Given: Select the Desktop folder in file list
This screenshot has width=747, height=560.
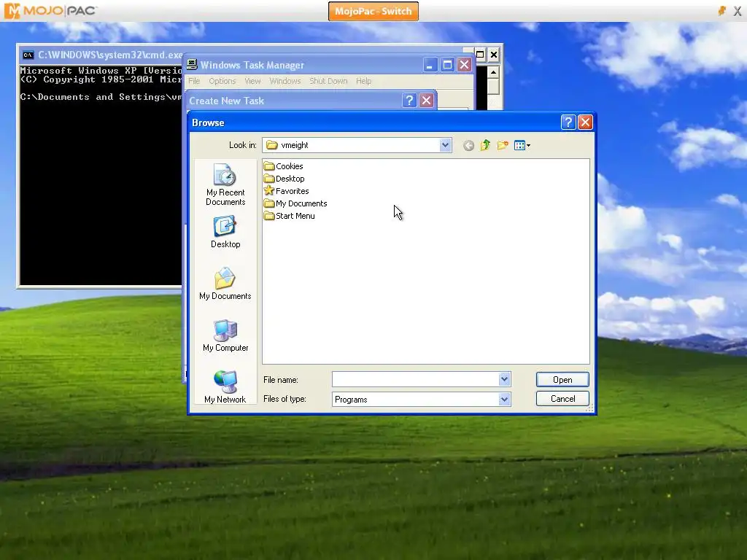Looking at the screenshot, I should 285,179.
